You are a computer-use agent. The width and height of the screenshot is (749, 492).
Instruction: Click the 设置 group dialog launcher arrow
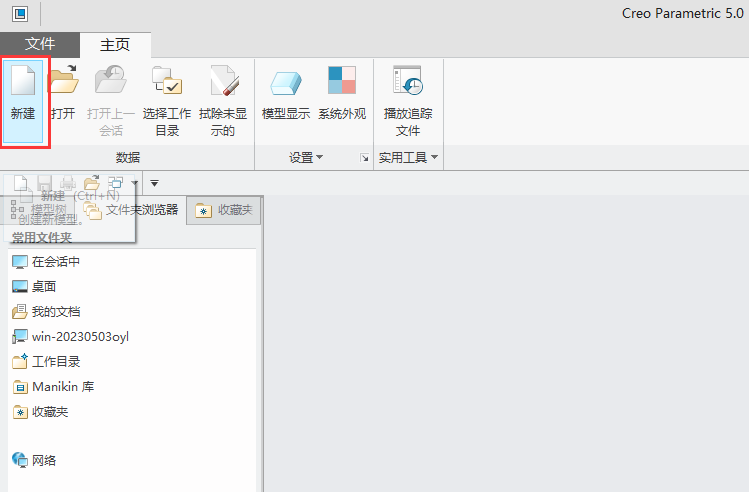tap(364, 158)
